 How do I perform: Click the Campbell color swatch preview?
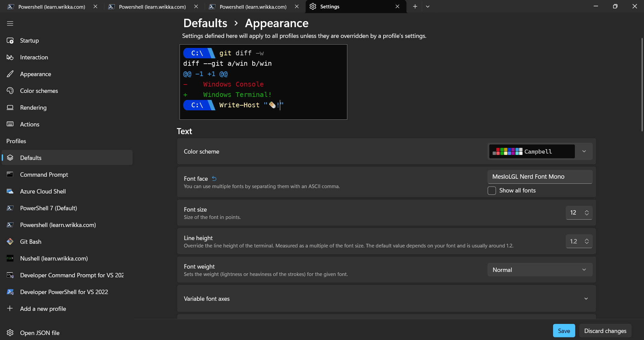pyautogui.click(x=507, y=152)
